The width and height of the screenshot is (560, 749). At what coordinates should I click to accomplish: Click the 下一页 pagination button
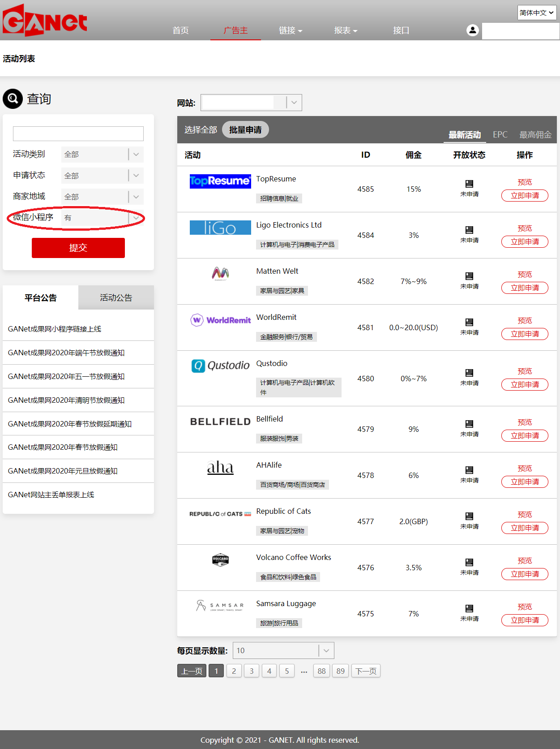(x=366, y=671)
